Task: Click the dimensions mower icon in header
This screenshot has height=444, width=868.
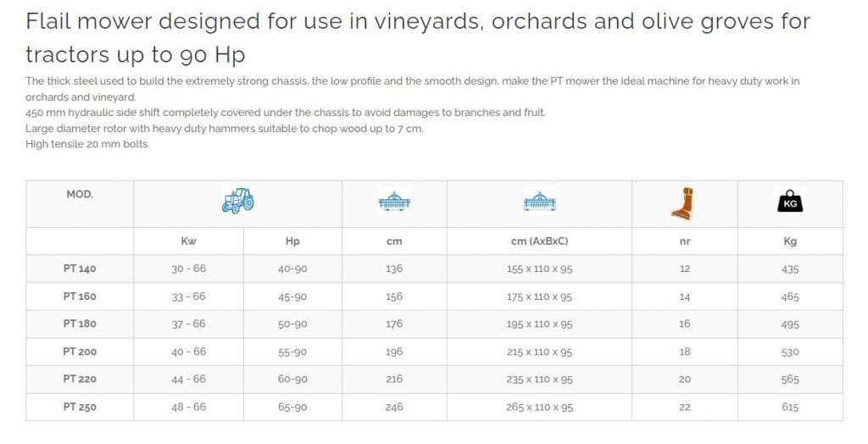Action: tap(539, 202)
